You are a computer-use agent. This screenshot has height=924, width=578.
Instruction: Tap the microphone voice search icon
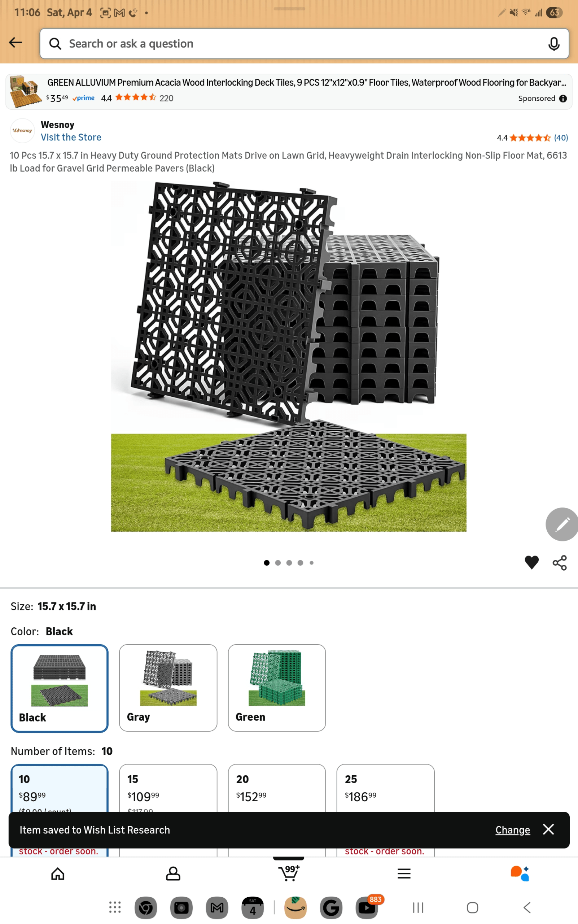553,44
